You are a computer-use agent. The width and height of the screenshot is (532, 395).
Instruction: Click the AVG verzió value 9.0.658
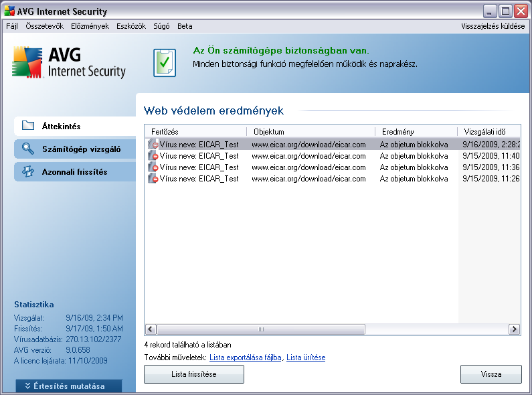[78, 350]
